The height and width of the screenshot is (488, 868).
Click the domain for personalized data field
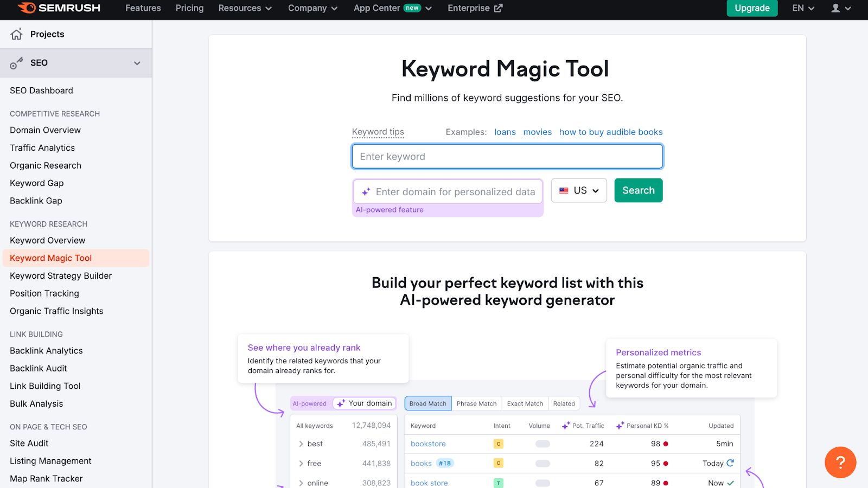pyautogui.click(x=448, y=192)
